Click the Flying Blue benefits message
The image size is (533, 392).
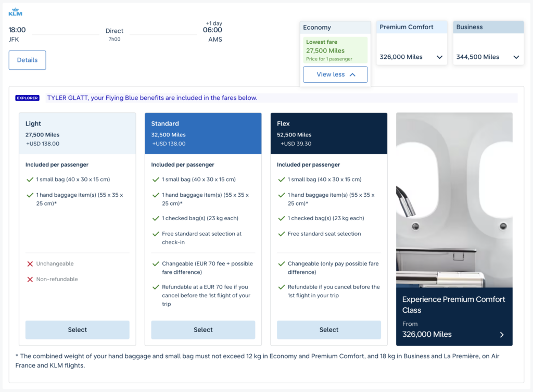(x=153, y=98)
